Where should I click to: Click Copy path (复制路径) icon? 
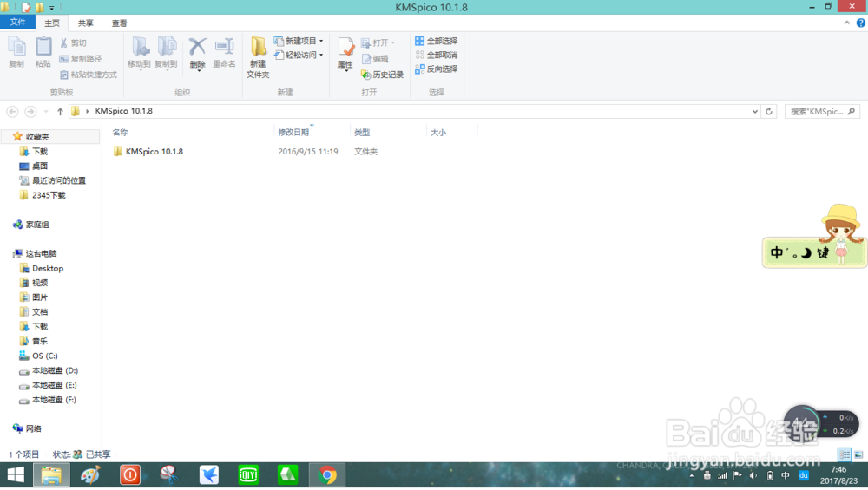pyautogui.click(x=64, y=59)
